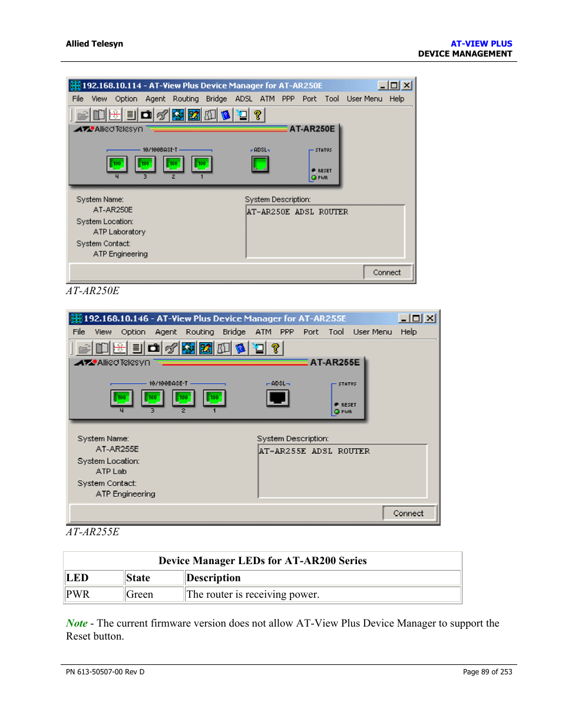562x728 pixels.
Task: Click the blue booklet icon in AT-AR255E toolbar
Action: tap(240, 348)
